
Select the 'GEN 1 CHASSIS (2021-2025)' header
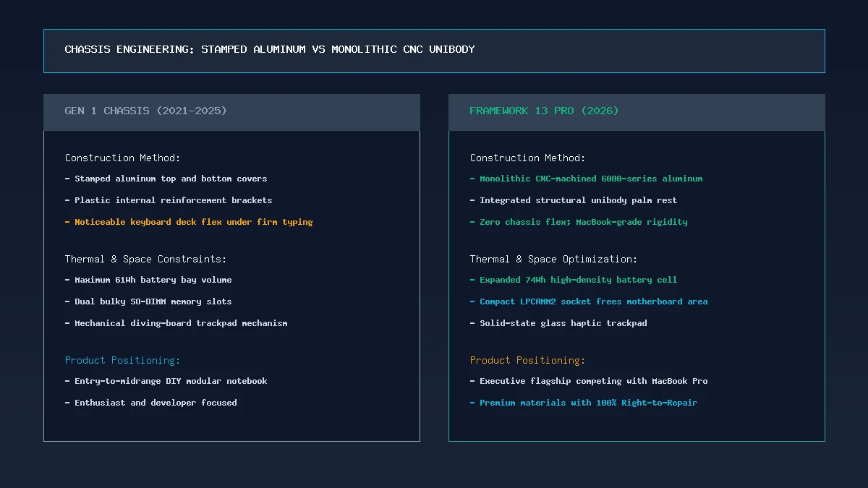(x=145, y=111)
